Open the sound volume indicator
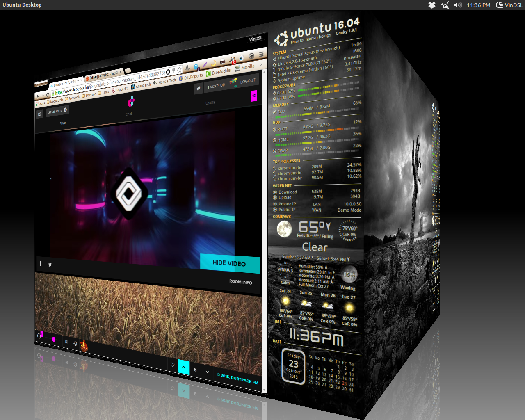This screenshot has height=420, width=525. [x=458, y=5]
